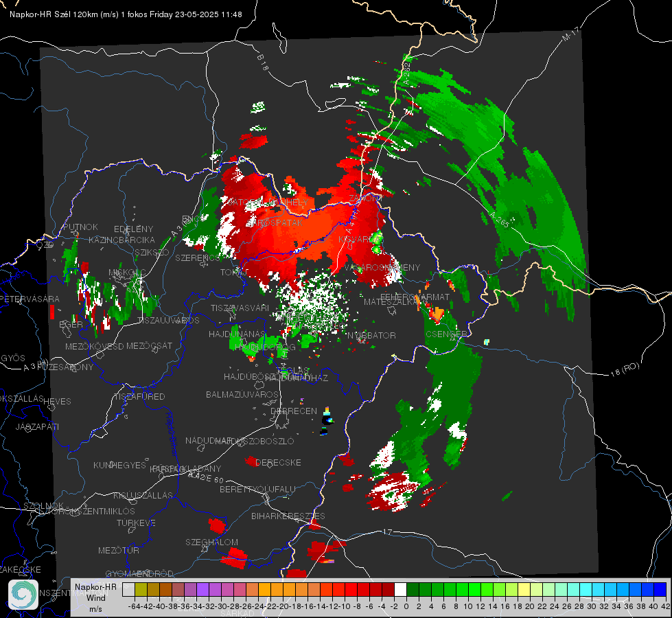Click the DEBRECEN city label

[x=294, y=411]
